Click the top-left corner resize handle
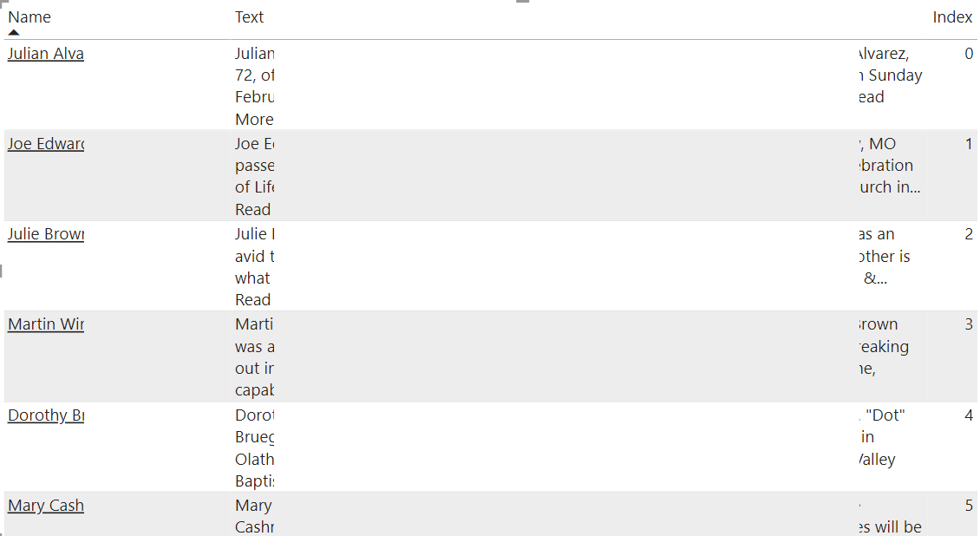This screenshot has width=980, height=536. [3, 3]
